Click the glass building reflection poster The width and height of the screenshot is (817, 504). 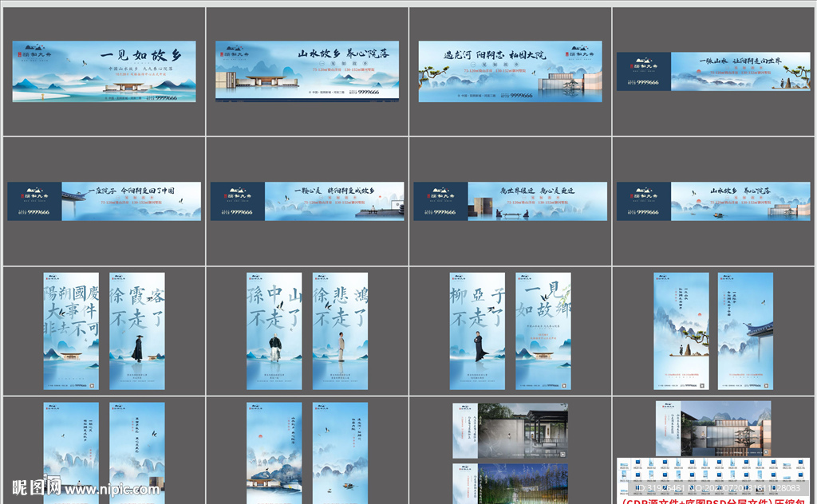(x=713, y=428)
